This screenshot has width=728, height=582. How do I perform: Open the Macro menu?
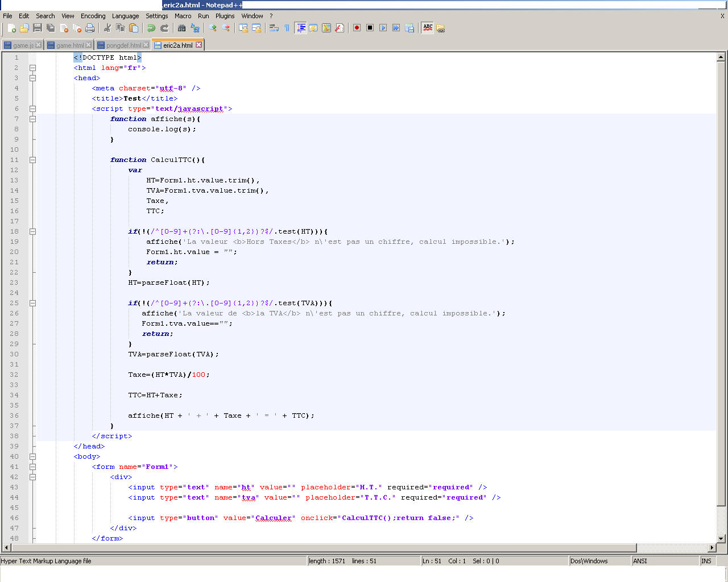coord(183,16)
